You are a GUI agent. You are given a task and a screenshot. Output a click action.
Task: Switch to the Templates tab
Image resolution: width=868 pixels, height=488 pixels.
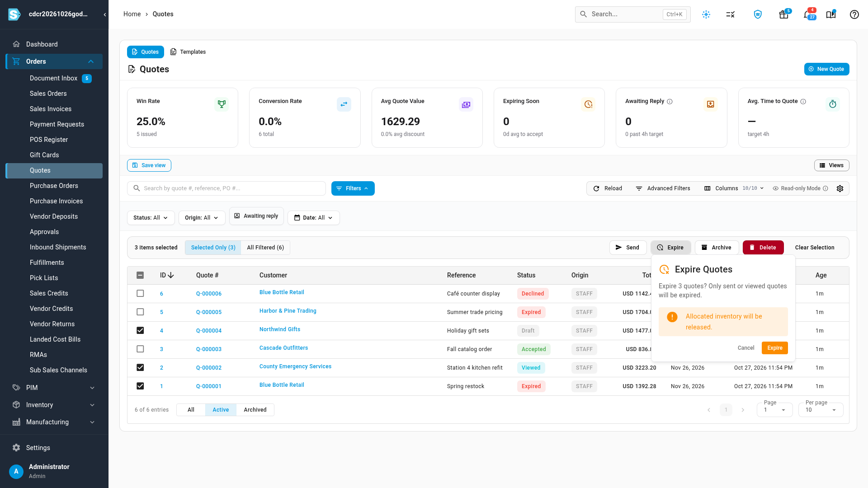(188, 52)
